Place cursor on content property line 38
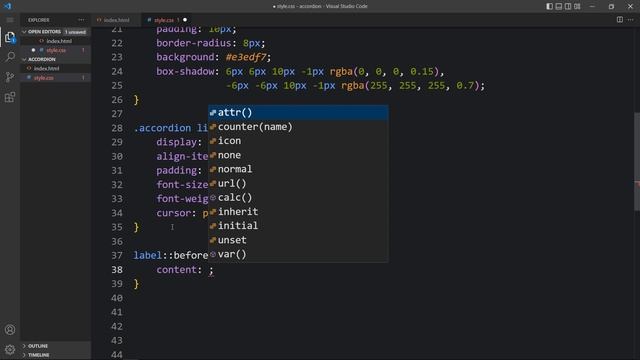Viewport: 640px width, 360px height. (176, 270)
